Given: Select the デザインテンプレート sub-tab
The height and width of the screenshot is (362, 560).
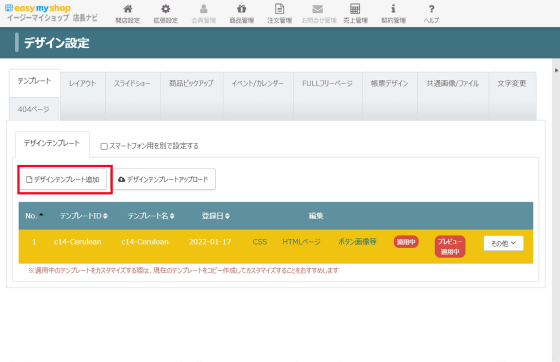Looking at the screenshot, I should (x=52, y=143).
